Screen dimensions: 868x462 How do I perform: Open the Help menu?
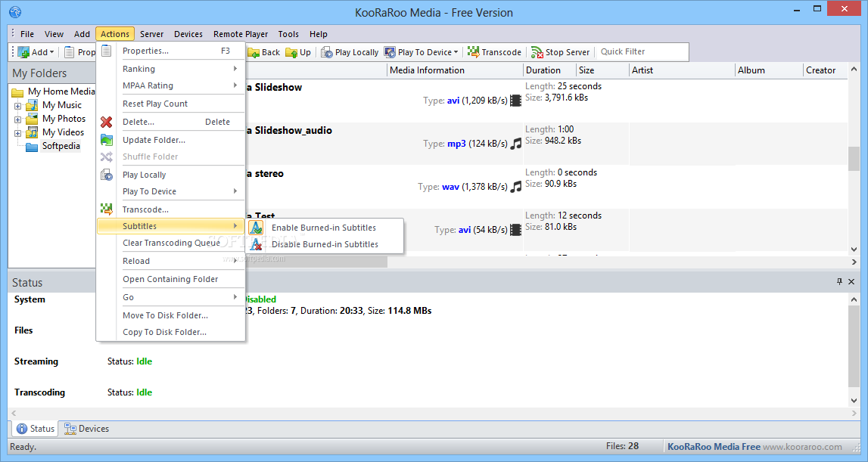click(x=319, y=34)
